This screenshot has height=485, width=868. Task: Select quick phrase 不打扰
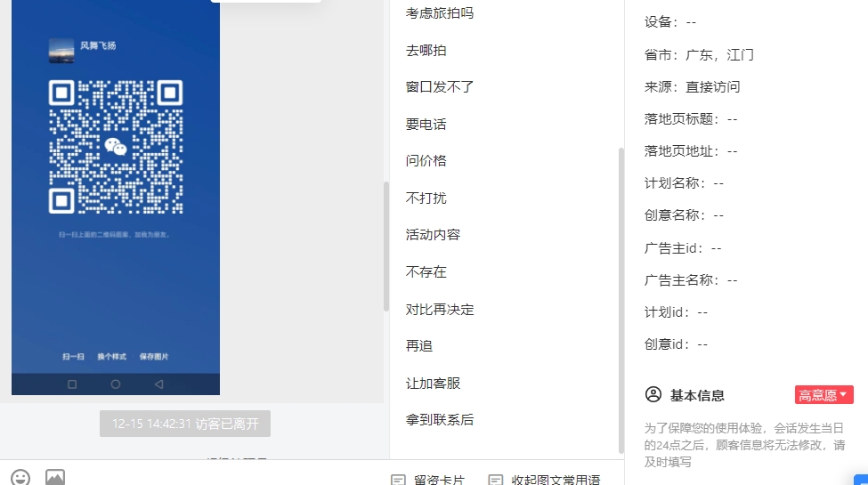tap(426, 198)
